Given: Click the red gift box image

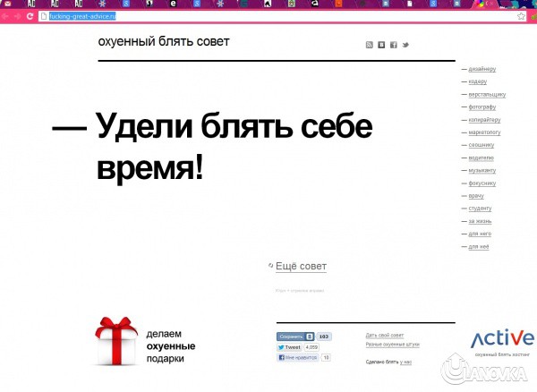Looking at the screenshot, I should [115, 342].
